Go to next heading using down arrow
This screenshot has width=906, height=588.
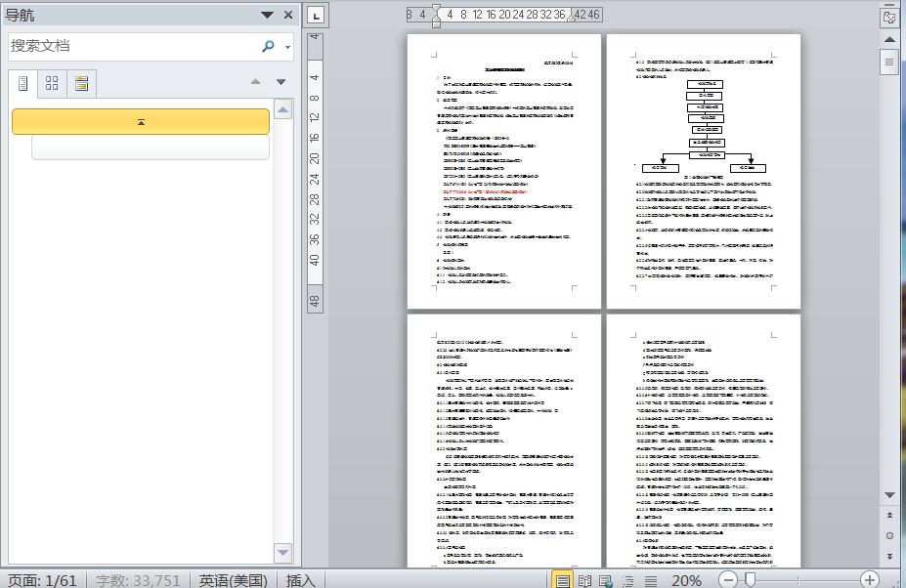pos(281,82)
